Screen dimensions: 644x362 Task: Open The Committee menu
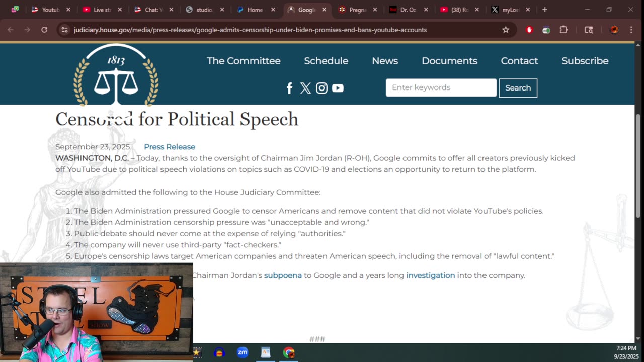point(244,61)
